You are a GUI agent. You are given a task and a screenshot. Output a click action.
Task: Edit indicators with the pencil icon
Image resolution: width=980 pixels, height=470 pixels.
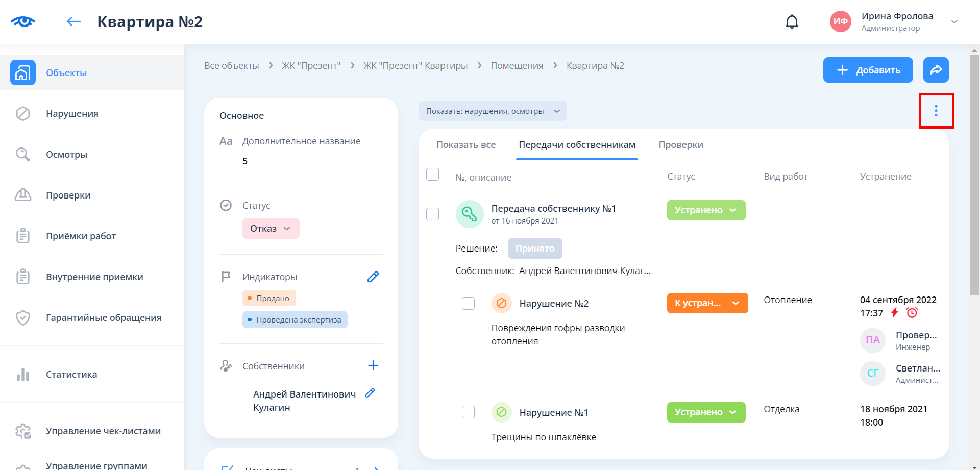pos(373,277)
